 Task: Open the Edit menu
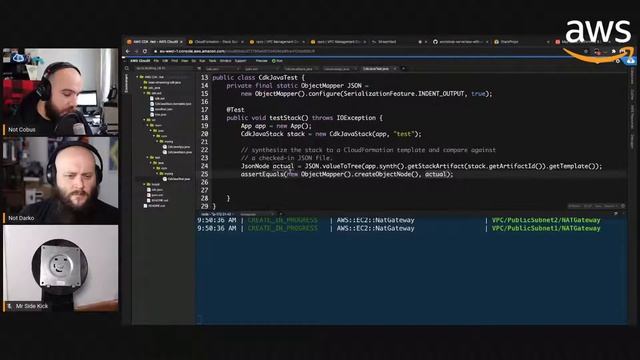165,61
